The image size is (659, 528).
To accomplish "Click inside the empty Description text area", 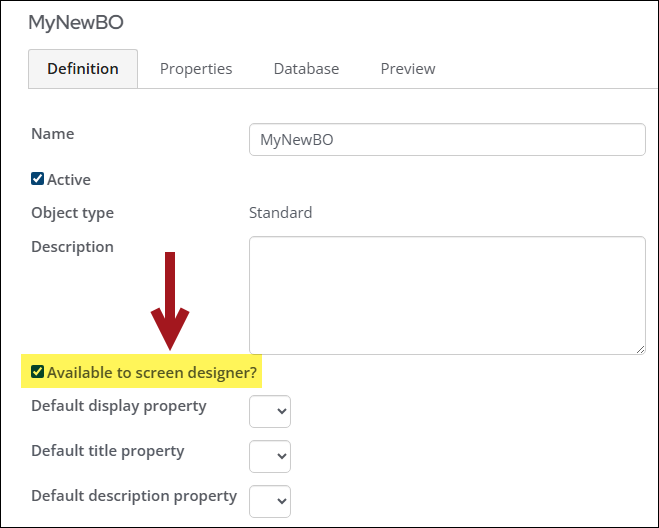I will pos(446,295).
